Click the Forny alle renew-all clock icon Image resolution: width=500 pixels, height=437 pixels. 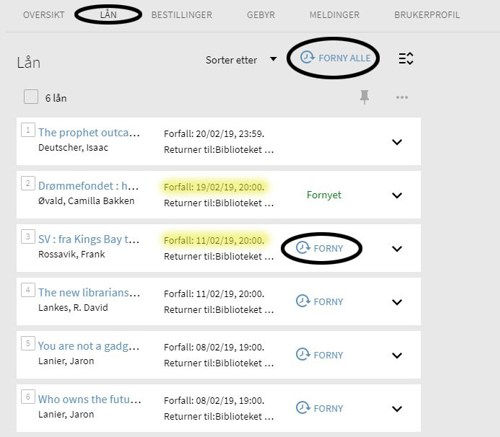(x=307, y=58)
